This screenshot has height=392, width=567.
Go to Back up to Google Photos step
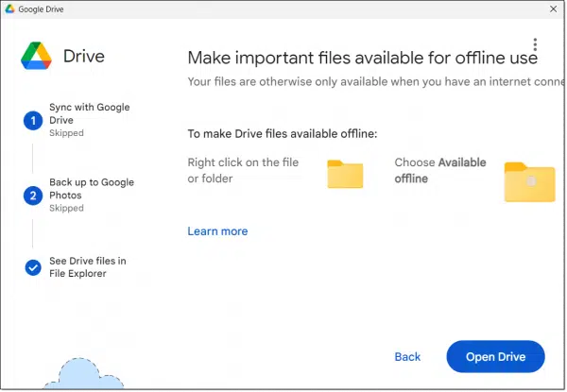(x=92, y=189)
